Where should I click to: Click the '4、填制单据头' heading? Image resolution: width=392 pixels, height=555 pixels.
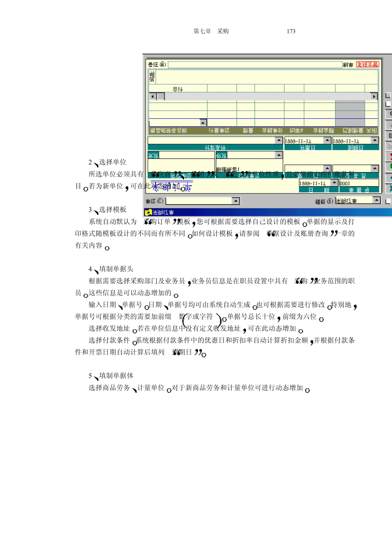click(x=111, y=269)
